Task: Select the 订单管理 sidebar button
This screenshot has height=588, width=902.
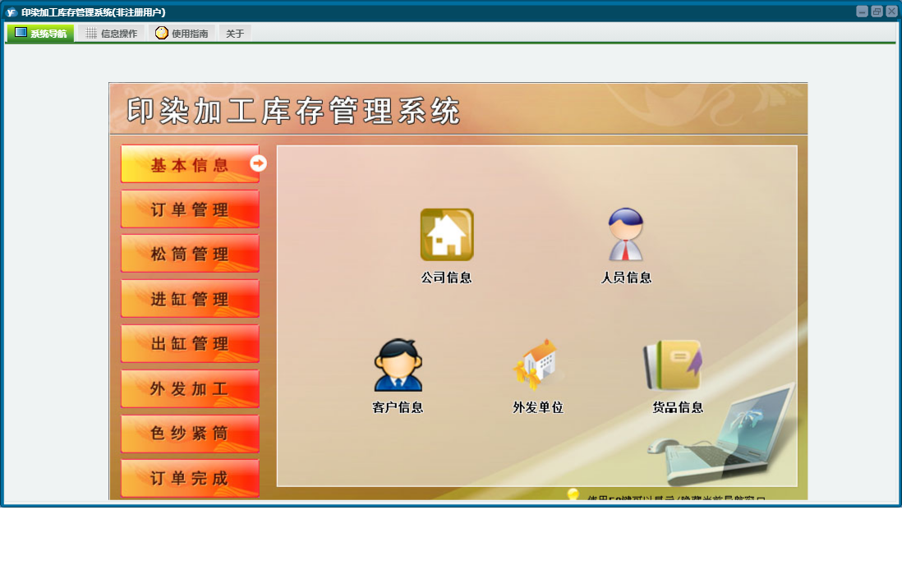Action: [x=190, y=209]
